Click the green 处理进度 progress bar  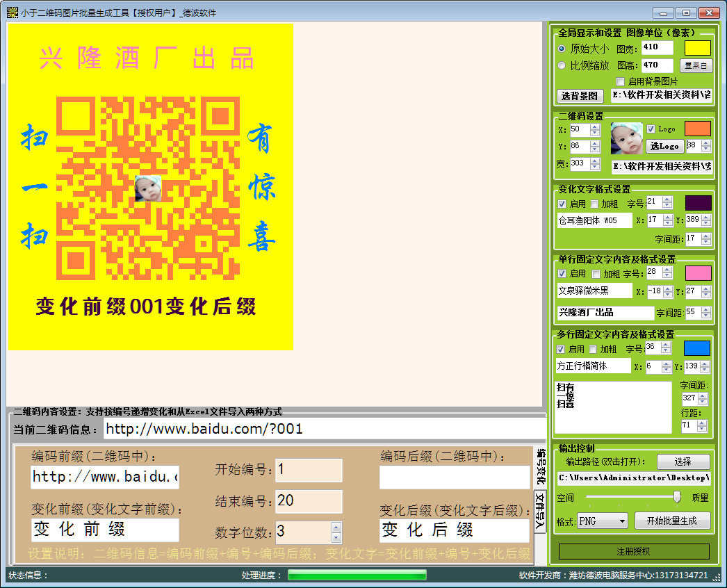(357, 575)
